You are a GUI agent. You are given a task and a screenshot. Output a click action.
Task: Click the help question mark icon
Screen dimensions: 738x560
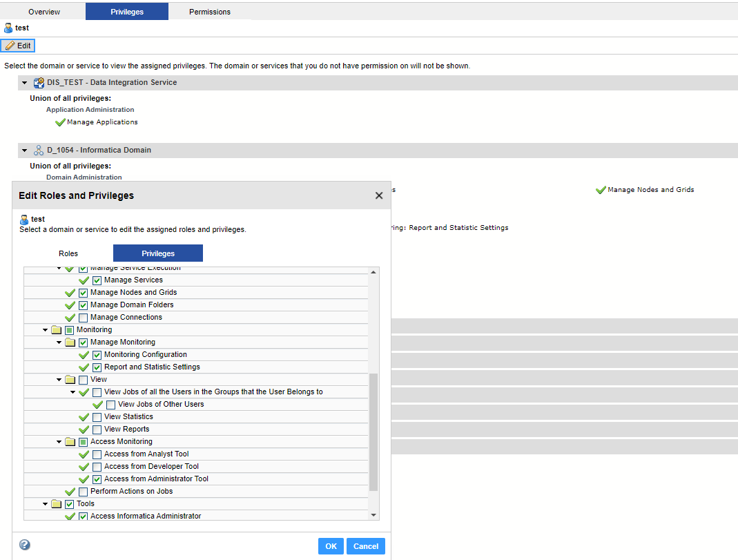(25, 545)
